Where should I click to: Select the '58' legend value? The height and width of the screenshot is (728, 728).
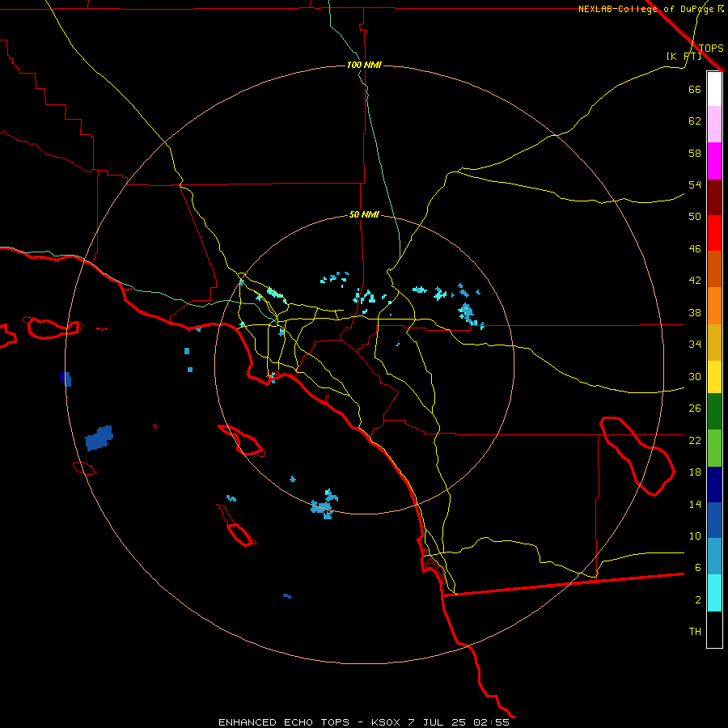click(x=695, y=153)
